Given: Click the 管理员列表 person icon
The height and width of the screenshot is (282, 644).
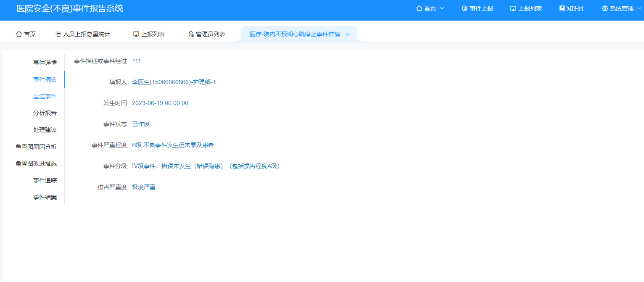Looking at the screenshot, I should coord(191,34).
